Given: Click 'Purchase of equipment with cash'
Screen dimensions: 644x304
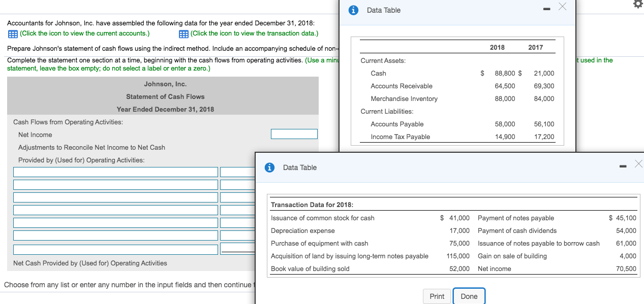Looking at the screenshot, I should [320, 244].
